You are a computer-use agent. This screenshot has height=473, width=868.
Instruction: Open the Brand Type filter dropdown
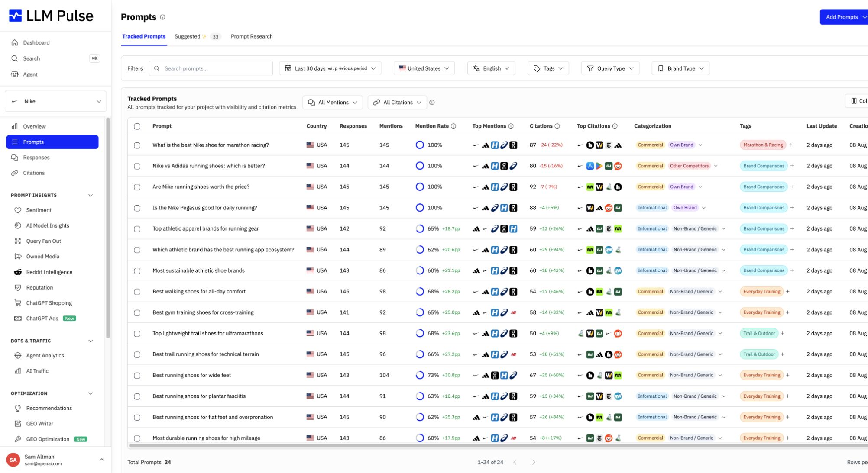coord(680,68)
